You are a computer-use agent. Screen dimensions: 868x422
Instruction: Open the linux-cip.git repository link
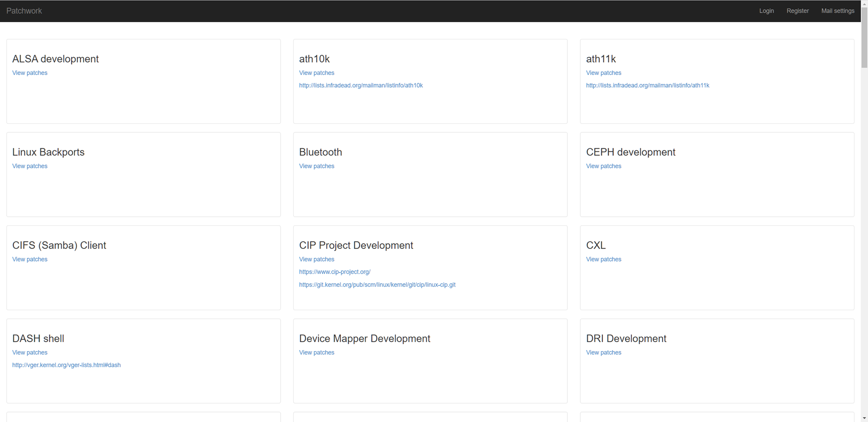coord(377,285)
